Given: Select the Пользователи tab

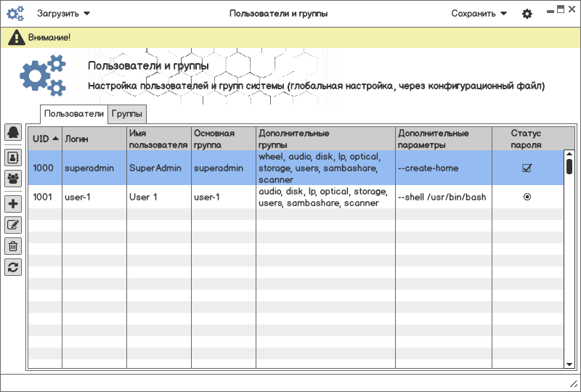Looking at the screenshot, I should click(x=74, y=114).
